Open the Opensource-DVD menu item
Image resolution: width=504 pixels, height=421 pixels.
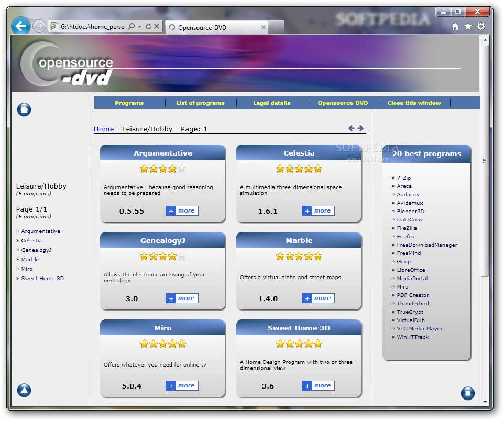pyautogui.click(x=343, y=103)
